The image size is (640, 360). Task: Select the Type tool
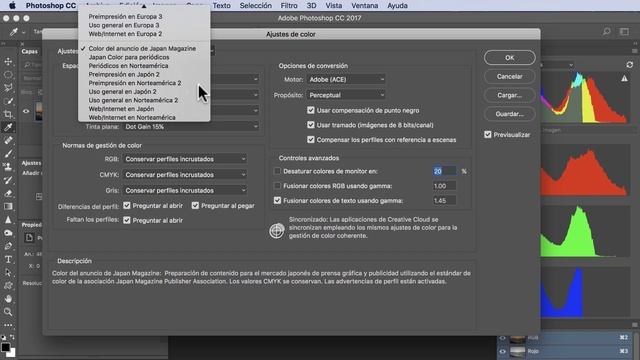tap(8, 259)
